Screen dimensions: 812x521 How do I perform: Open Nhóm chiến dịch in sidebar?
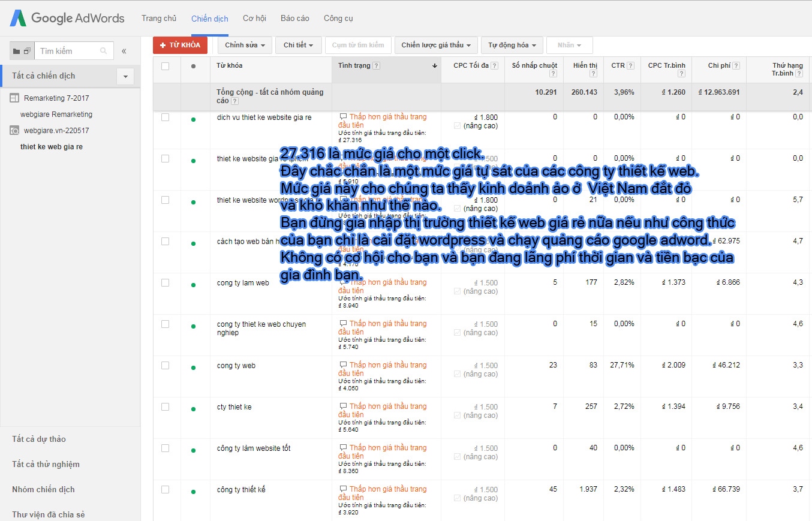click(x=43, y=489)
